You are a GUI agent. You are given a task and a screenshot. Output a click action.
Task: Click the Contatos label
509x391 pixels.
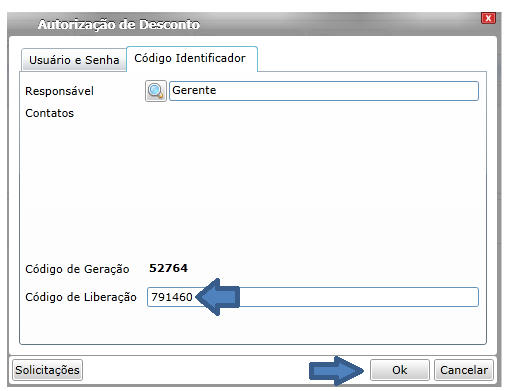(x=49, y=113)
